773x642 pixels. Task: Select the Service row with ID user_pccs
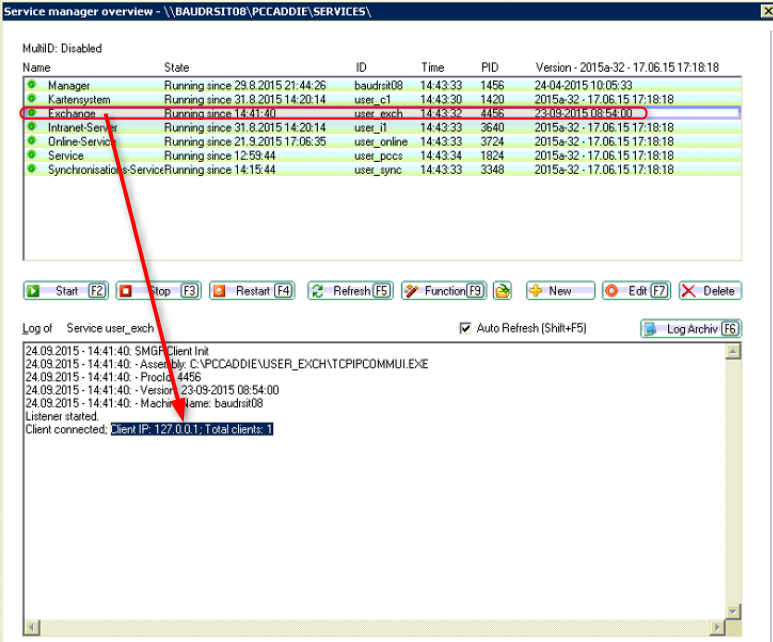click(x=66, y=156)
